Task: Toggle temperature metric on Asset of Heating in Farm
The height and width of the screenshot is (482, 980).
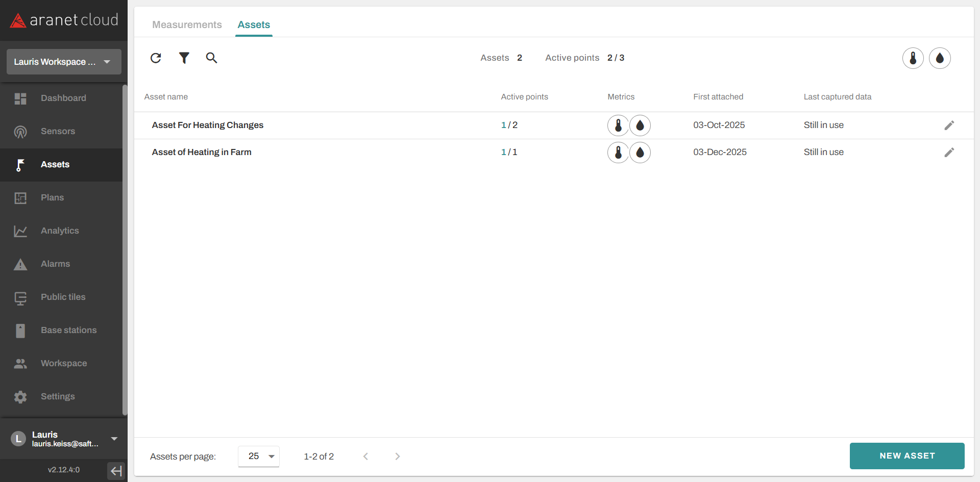Action: point(618,153)
